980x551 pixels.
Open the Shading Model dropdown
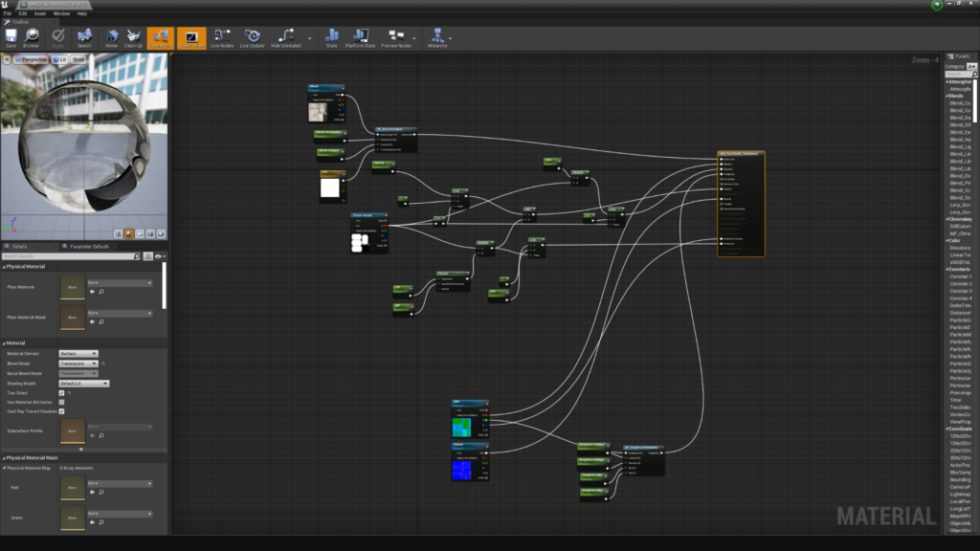tap(84, 384)
